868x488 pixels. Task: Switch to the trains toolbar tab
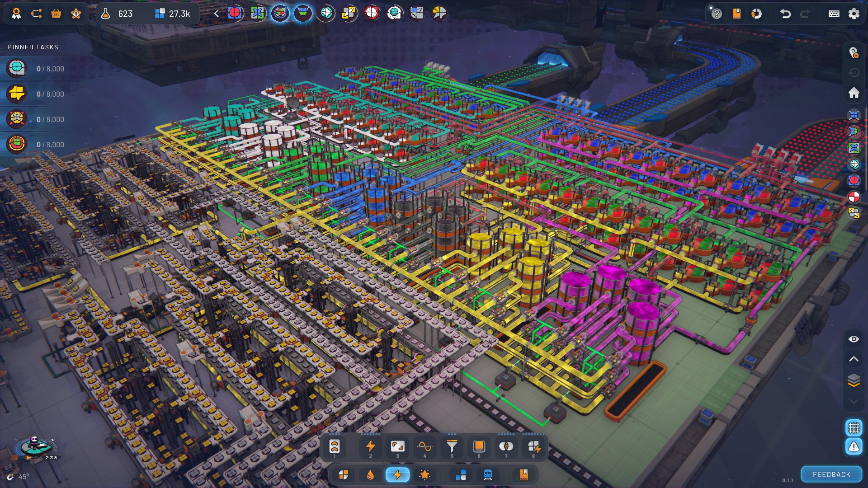488,475
